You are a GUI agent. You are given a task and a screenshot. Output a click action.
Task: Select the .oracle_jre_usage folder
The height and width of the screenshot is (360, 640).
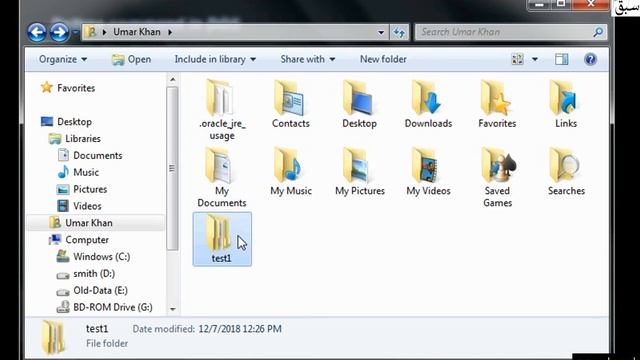point(222,109)
